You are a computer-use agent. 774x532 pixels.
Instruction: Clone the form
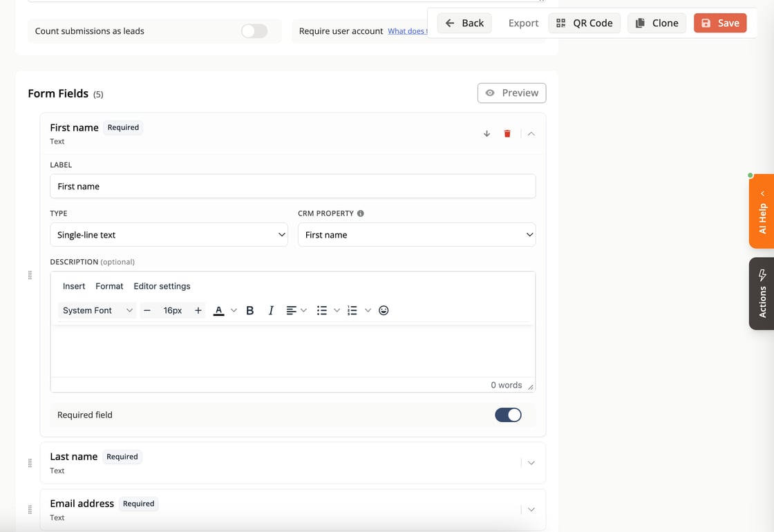tap(657, 23)
